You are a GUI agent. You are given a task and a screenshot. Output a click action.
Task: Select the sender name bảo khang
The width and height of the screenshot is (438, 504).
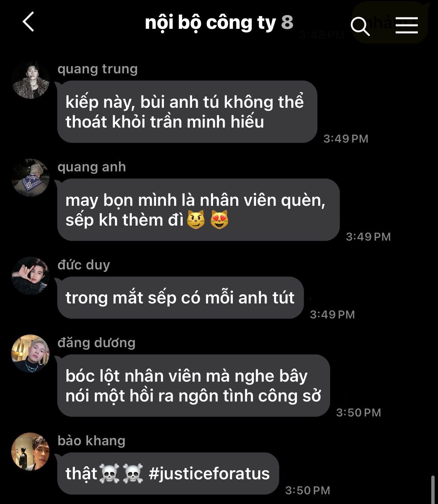click(91, 441)
